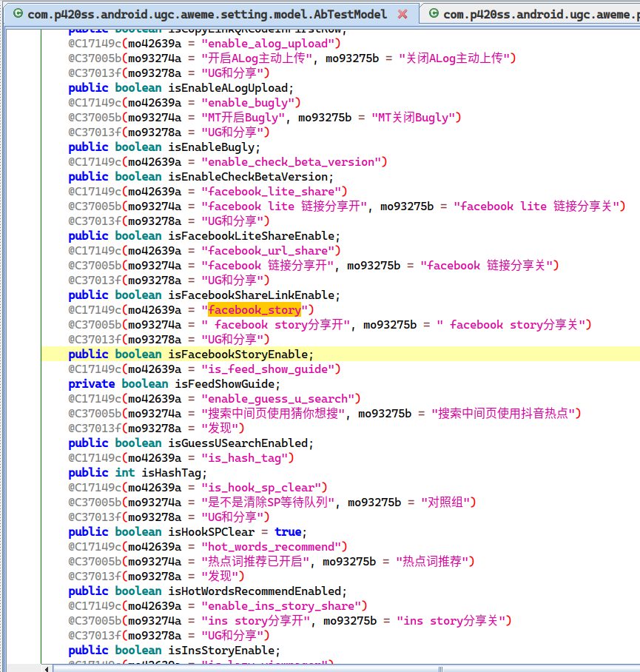Click the highlighted "facebook_story" string
The height and width of the screenshot is (672, 640).
pos(255,310)
